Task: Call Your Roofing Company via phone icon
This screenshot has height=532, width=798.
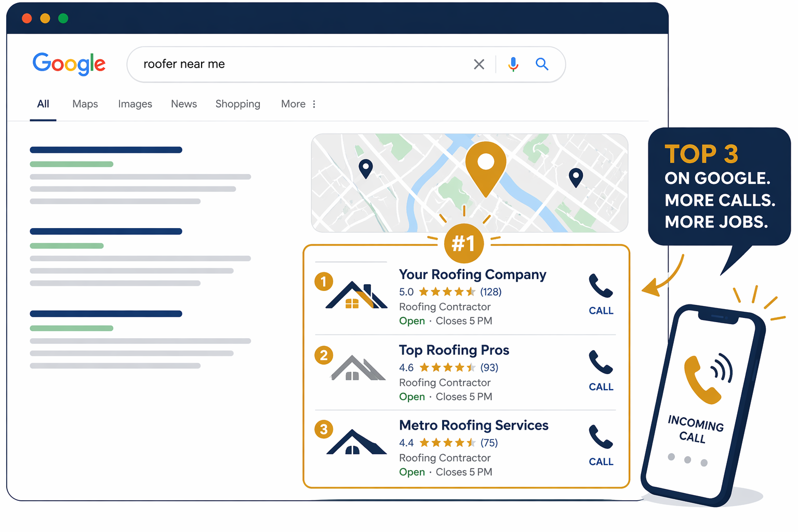Action: coord(601,295)
